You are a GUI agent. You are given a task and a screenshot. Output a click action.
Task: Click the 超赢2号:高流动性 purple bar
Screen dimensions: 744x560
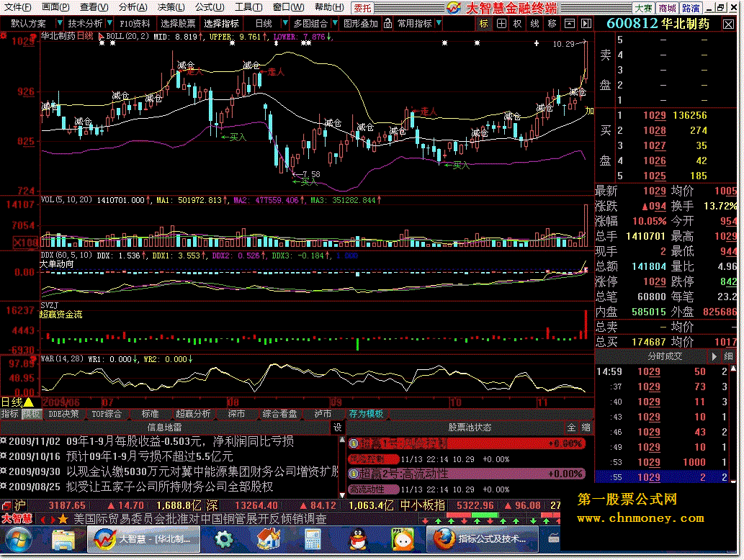pos(467,474)
